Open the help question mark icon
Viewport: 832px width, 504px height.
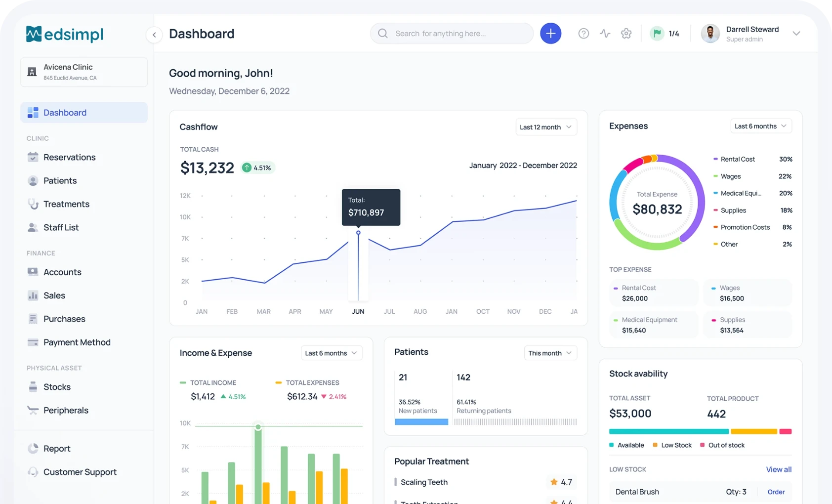click(583, 34)
